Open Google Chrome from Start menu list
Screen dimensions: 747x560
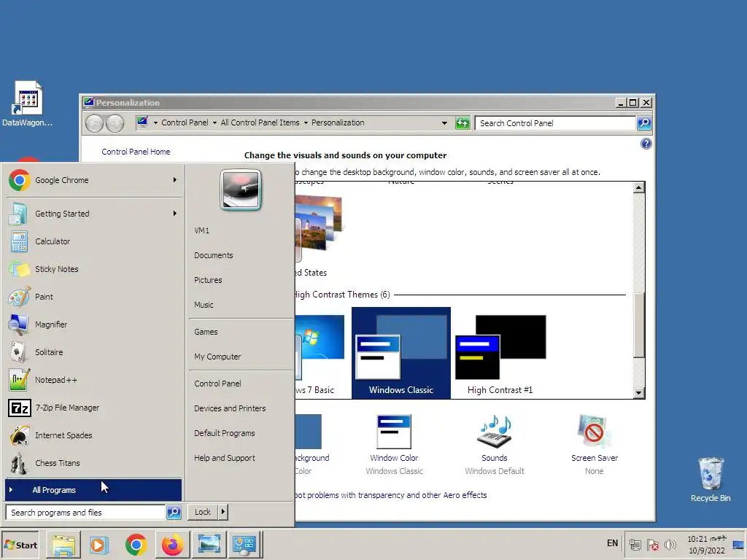(x=93, y=180)
